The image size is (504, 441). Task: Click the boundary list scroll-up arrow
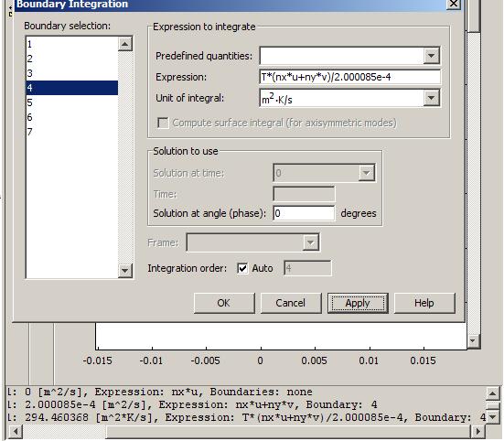[x=125, y=44]
